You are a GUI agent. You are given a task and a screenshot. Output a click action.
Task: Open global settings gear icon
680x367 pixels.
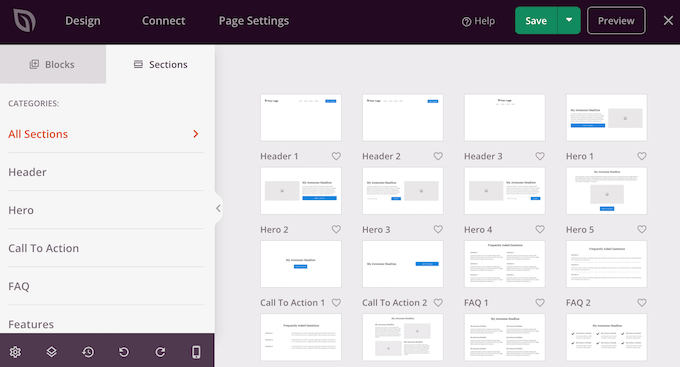15,352
